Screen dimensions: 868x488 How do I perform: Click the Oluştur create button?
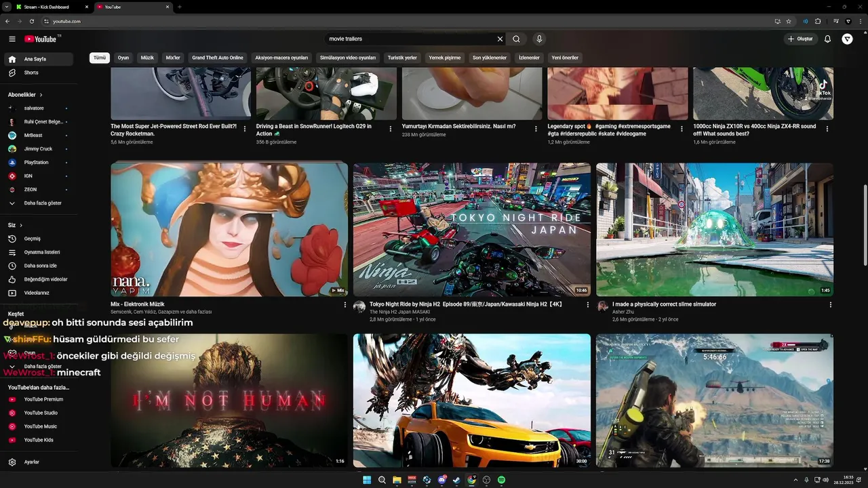click(800, 39)
